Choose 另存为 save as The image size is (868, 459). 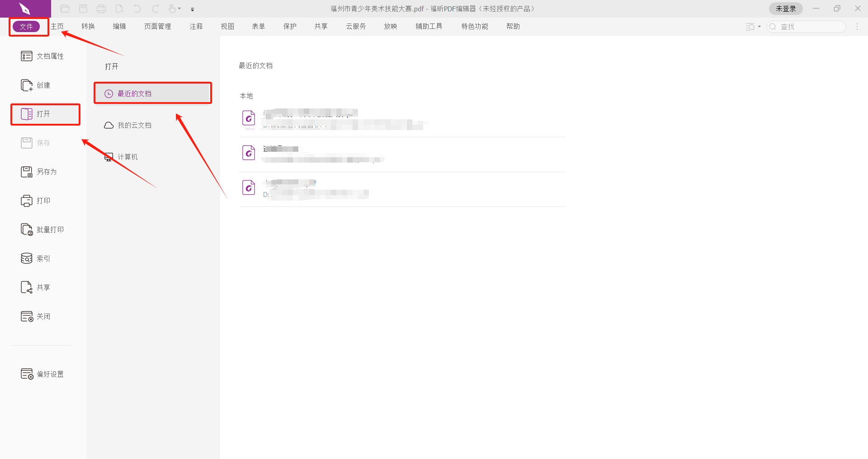(39, 172)
